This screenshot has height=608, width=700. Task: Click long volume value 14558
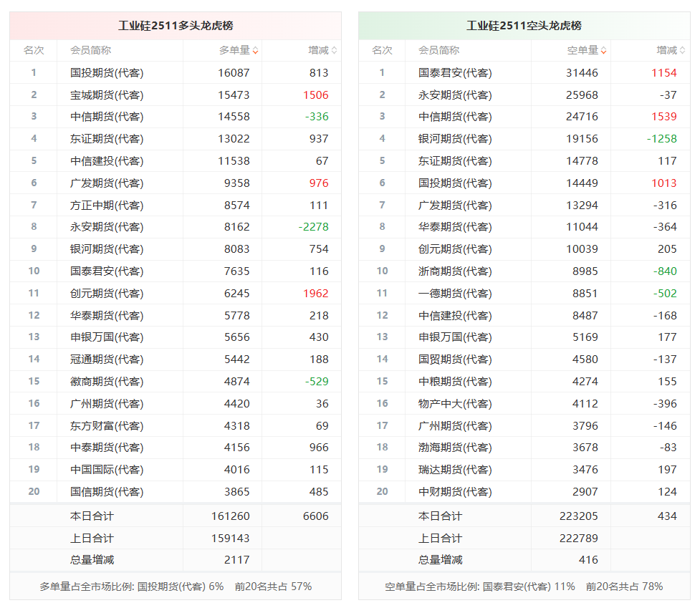[x=234, y=117]
